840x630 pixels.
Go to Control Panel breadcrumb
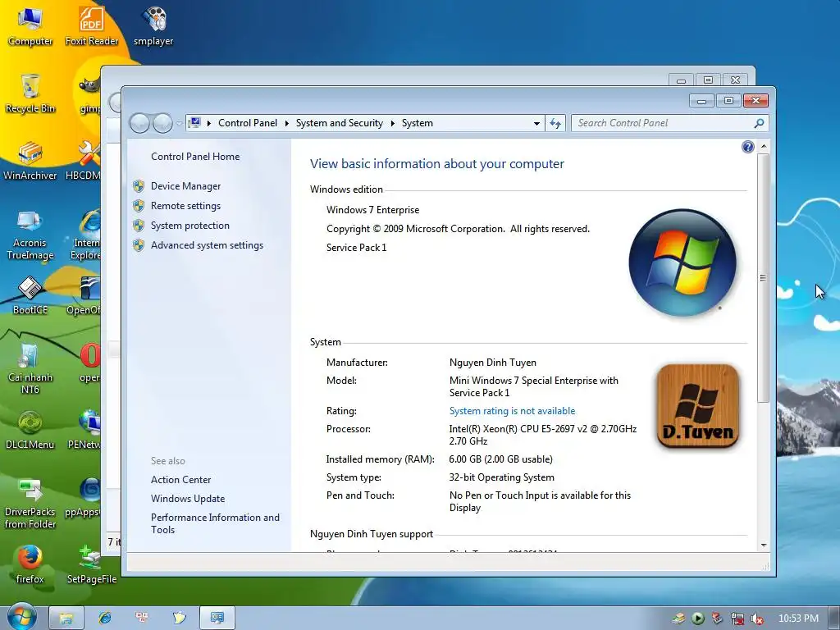click(x=248, y=123)
